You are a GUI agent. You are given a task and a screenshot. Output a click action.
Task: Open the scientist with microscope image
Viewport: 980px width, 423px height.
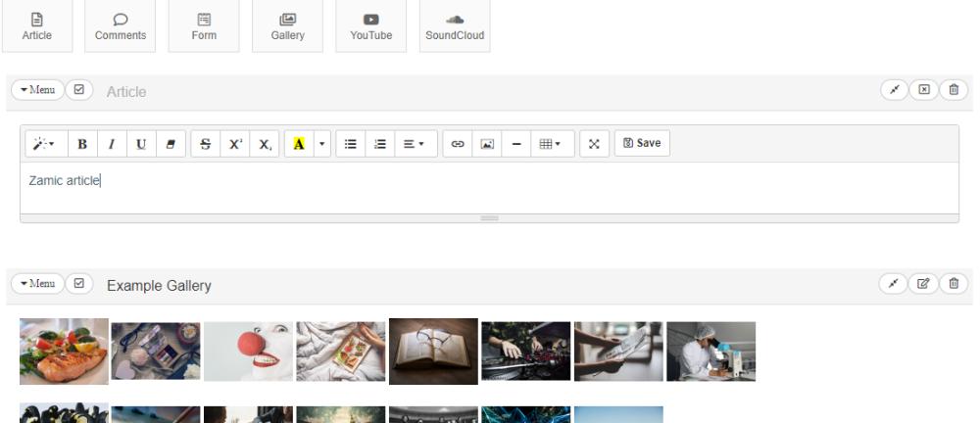(x=710, y=352)
